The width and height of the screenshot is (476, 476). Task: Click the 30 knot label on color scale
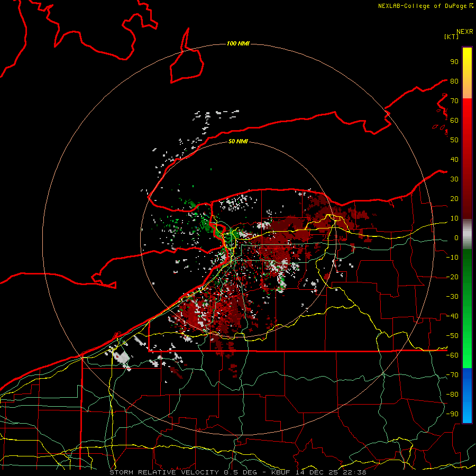454,179
